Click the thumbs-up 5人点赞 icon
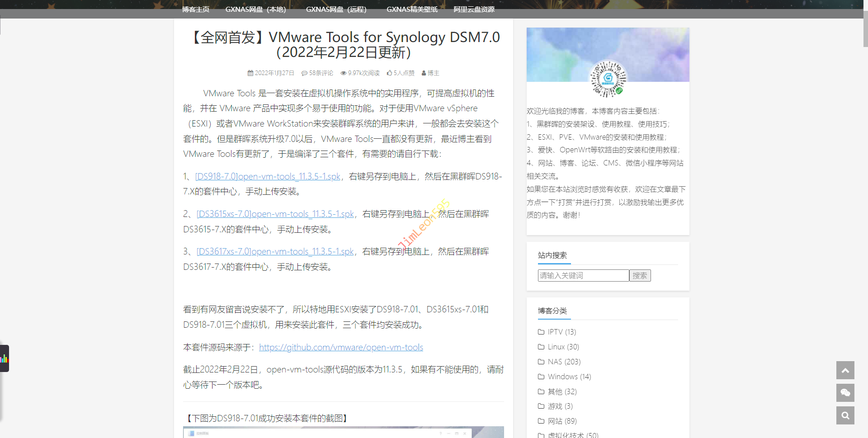Screen dimensions: 868x438 coord(389,73)
